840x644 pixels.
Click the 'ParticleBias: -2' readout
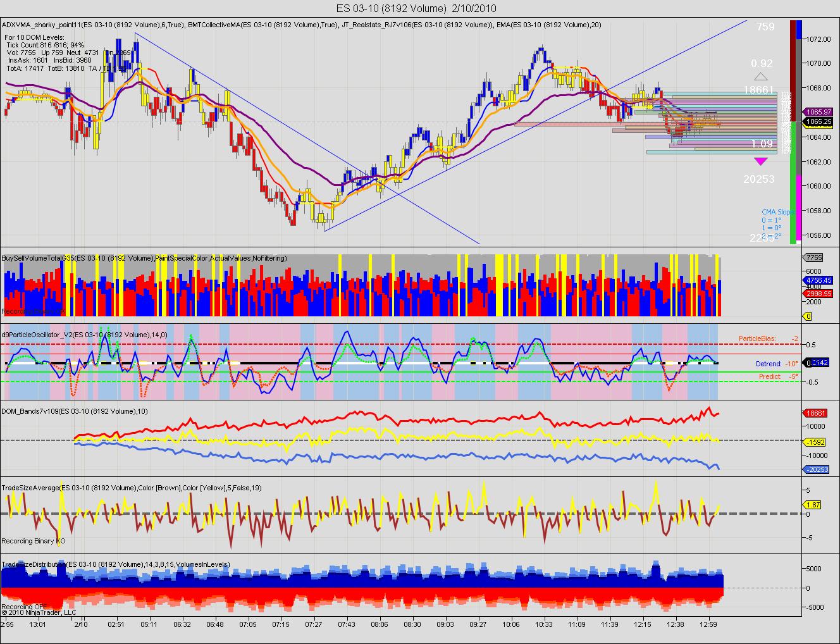[x=769, y=338]
